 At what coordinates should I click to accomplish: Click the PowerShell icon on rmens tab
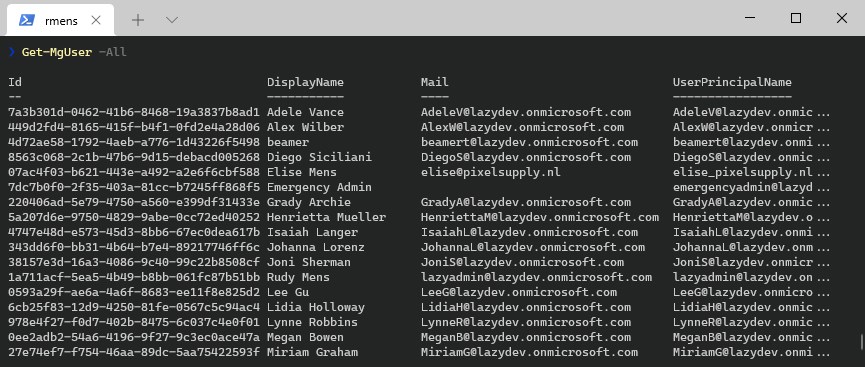[x=27, y=20]
